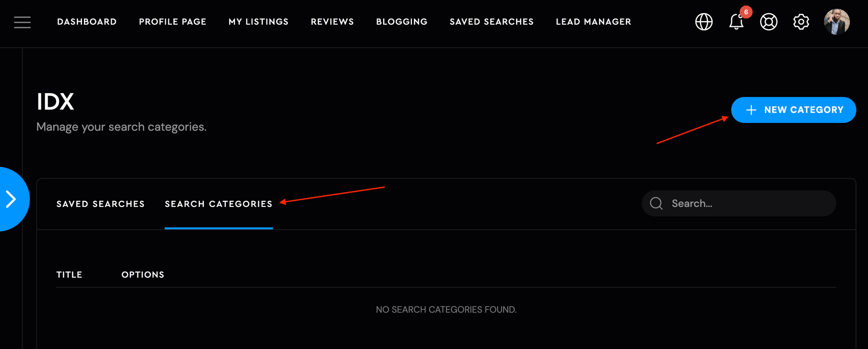This screenshot has width=868, height=349.
Task: Go to Dashboard in top navigation
Action: click(87, 22)
